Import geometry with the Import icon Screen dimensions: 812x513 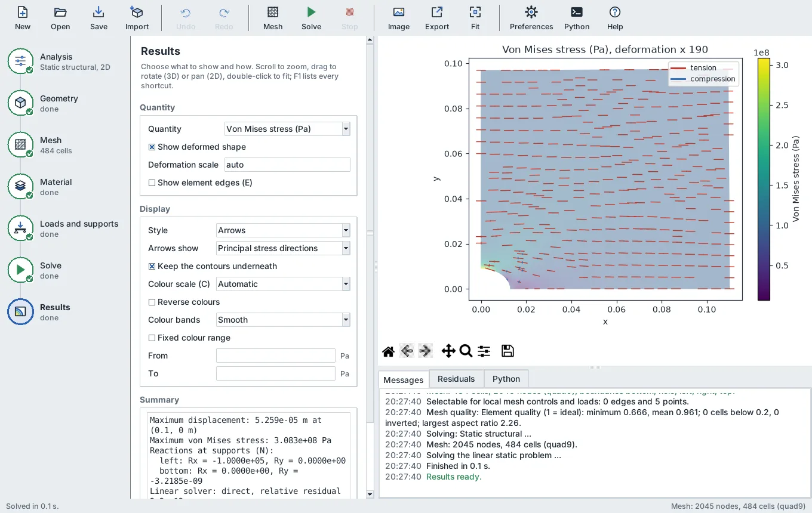(x=137, y=18)
